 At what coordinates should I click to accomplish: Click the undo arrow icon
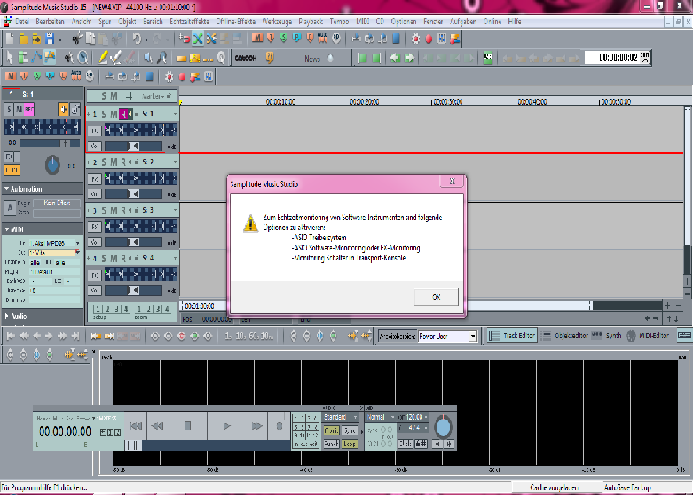(x=137, y=39)
